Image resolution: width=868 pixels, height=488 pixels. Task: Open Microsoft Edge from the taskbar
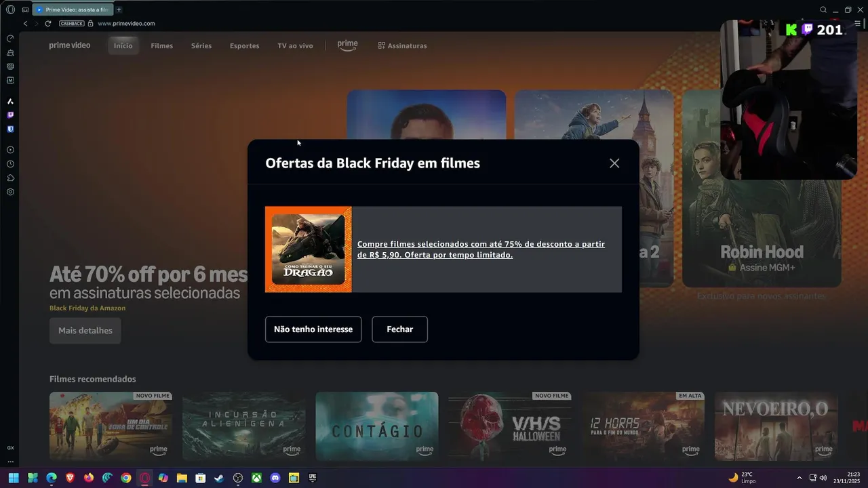pyautogui.click(x=52, y=478)
